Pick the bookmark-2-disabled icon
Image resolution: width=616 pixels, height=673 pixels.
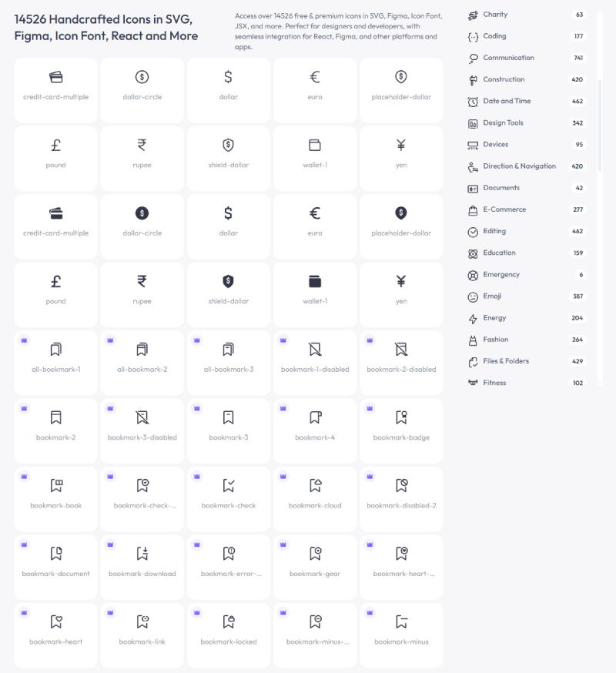coord(401,363)
